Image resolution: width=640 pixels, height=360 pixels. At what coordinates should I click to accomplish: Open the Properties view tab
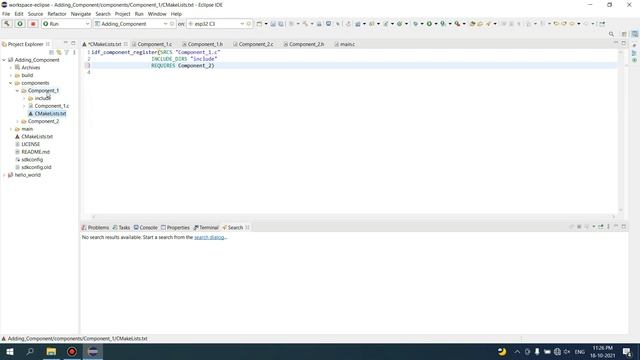click(x=175, y=227)
